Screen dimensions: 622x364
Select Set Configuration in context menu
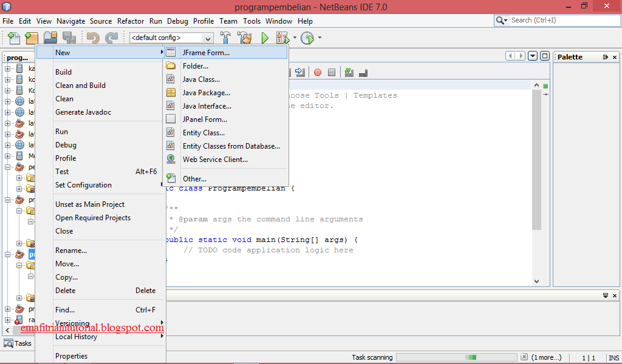(83, 184)
